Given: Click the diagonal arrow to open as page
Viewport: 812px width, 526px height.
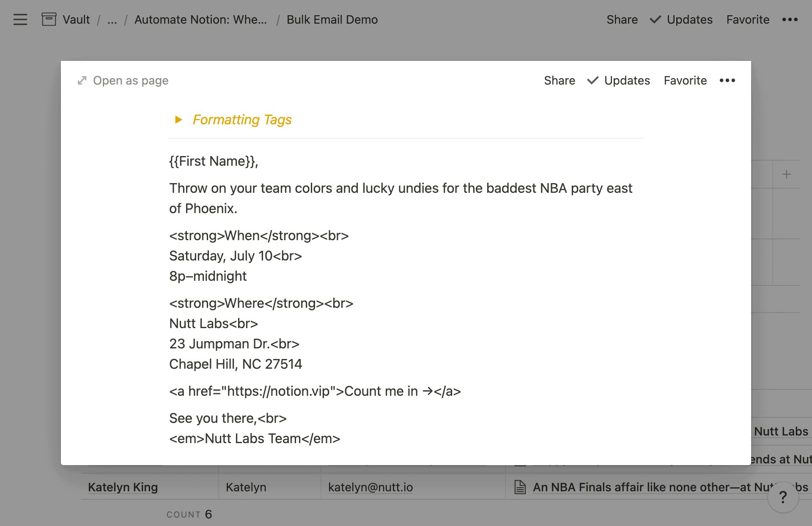Looking at the screenshot, I should click(82, 80).
